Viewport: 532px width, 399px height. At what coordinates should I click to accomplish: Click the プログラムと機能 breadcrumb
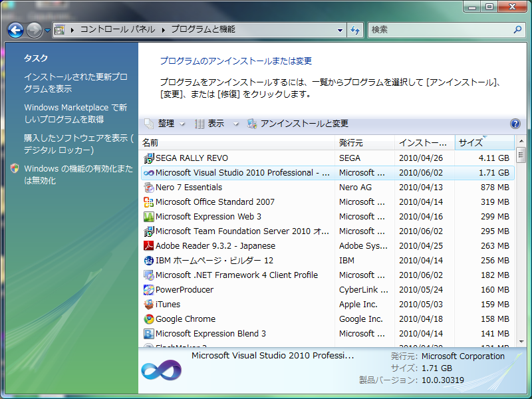(x=203, y=29)
